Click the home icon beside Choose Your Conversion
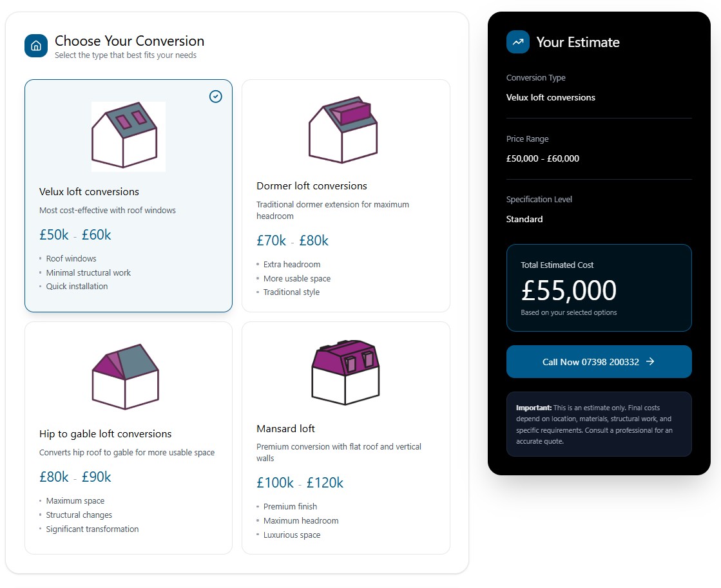 [x=35, y=46]
